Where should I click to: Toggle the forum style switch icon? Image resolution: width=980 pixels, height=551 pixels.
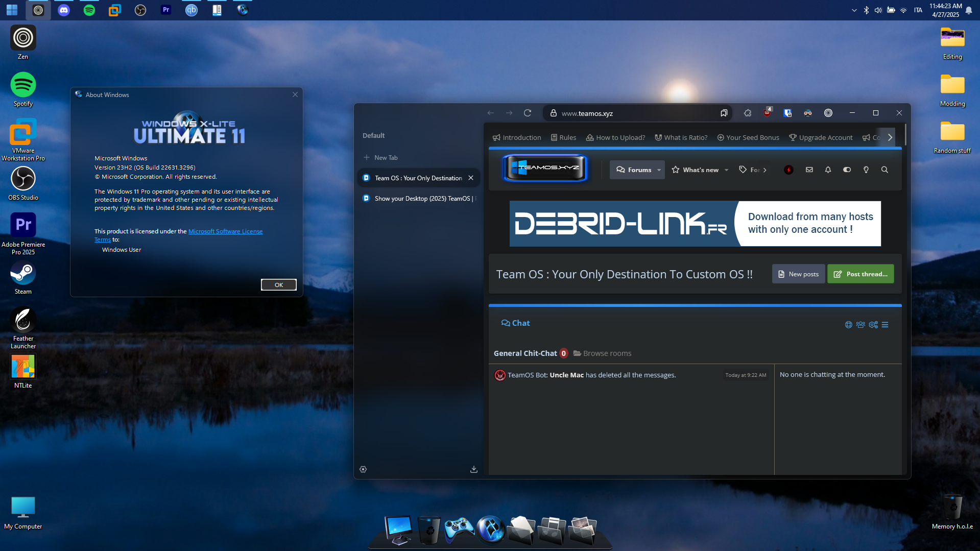pos(847,170)
